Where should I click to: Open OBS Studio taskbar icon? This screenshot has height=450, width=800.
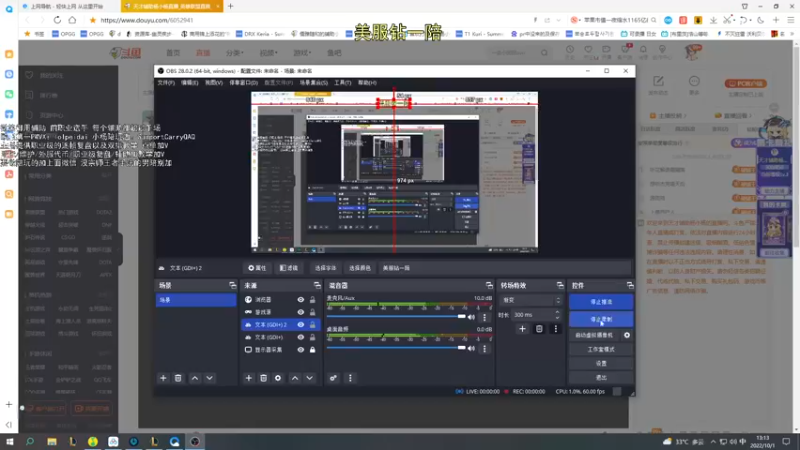[x=195, y=441]
